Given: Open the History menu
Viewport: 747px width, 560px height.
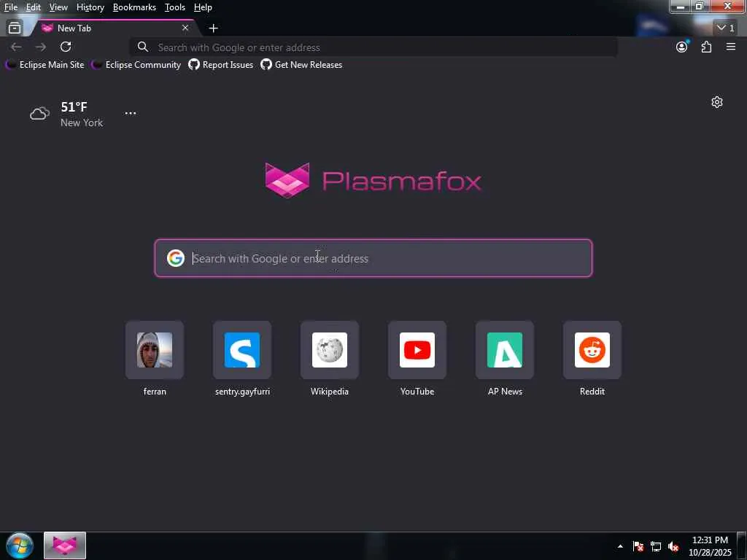Looking at the screenshot, I should (90, 7).
